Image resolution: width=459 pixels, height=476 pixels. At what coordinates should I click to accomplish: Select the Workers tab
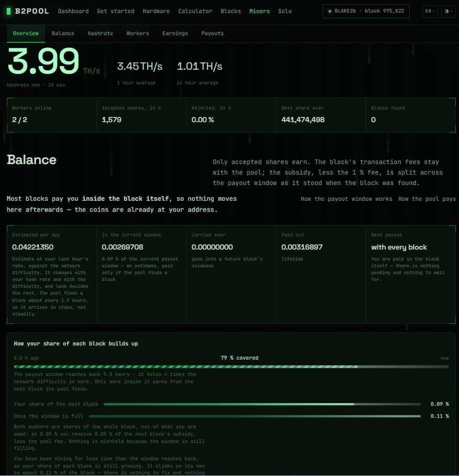click(138, 34)
